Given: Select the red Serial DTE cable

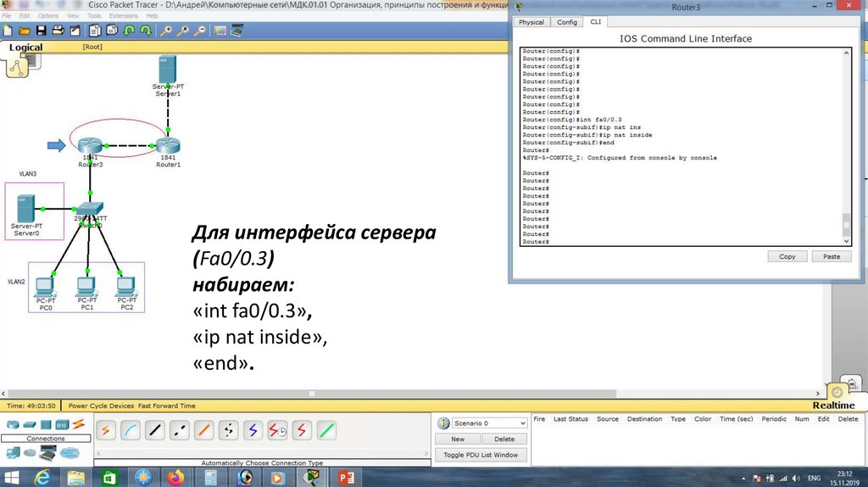Looking at the screenshot, I should point(302,430).
